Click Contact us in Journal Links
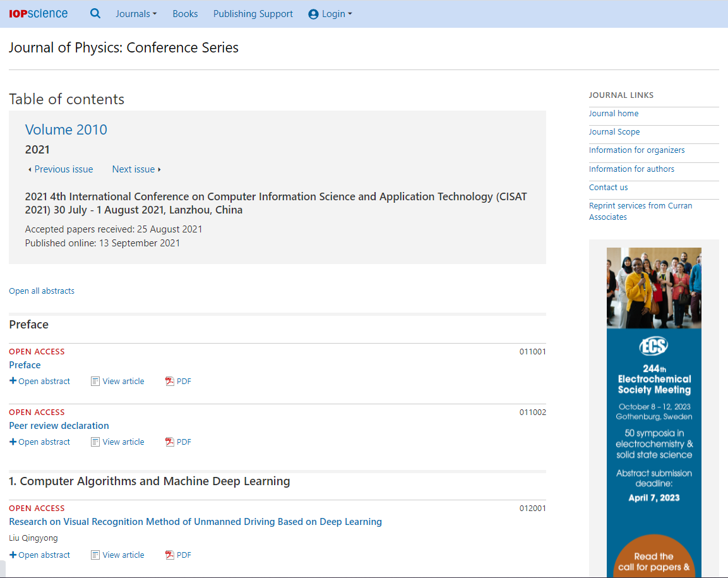 click(608, 187)
